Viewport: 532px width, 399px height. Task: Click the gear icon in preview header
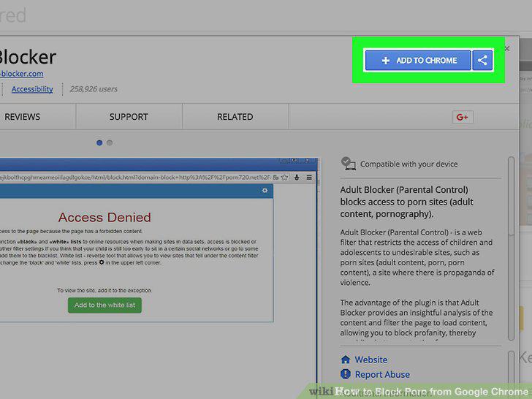[x=265, y=191]
